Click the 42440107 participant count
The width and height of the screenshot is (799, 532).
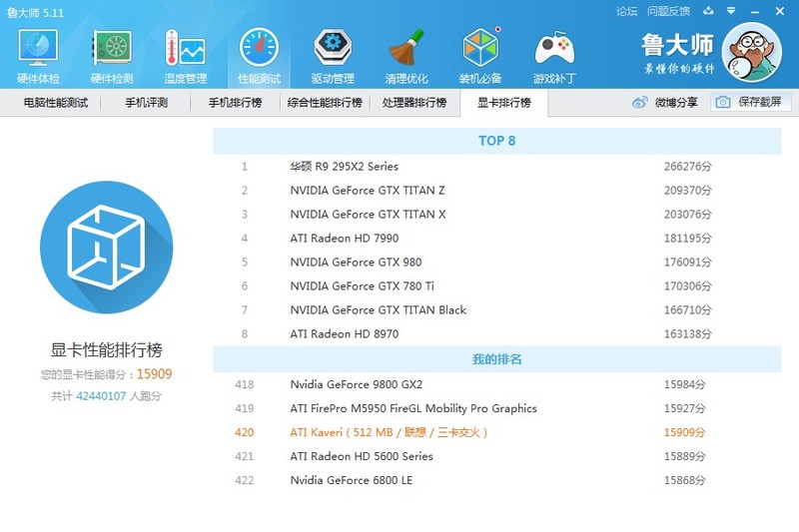pyautogui.click(x=101, y=396)
